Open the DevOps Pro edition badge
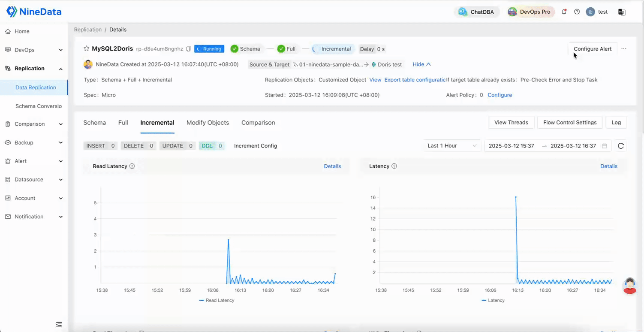 pyautogui.click(x=531, y=12)
